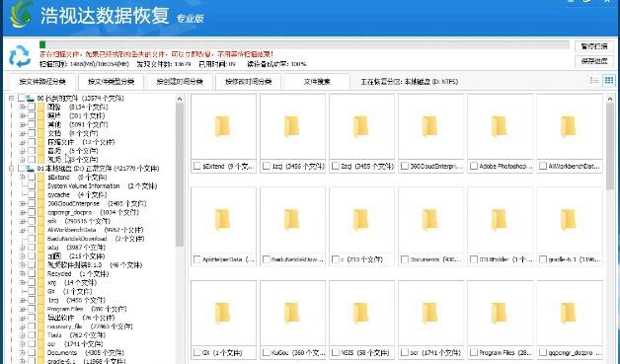Tick the 文档 checkbox in the tree
This screenshot has width=620, height=364.
[32, 133]
